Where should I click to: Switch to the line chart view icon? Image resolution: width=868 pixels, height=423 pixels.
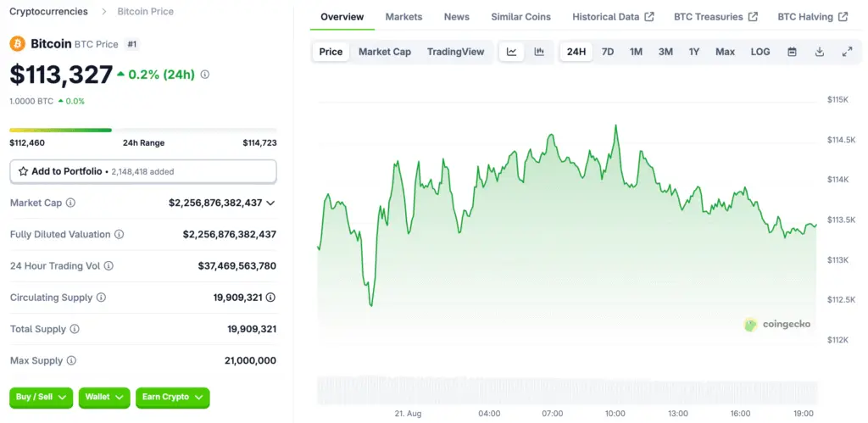tap(512, 52)
